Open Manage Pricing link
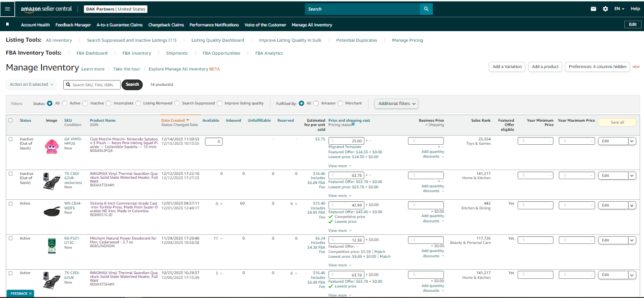 click(407, 40)
